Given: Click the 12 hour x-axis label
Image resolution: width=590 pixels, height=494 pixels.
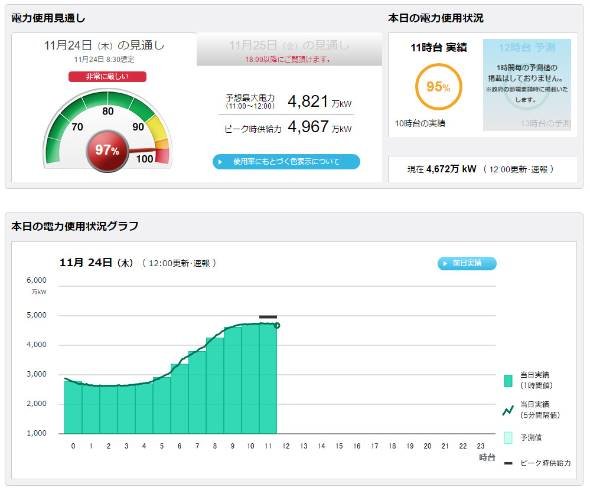Looking at the screenshot, I should (286, 446).
